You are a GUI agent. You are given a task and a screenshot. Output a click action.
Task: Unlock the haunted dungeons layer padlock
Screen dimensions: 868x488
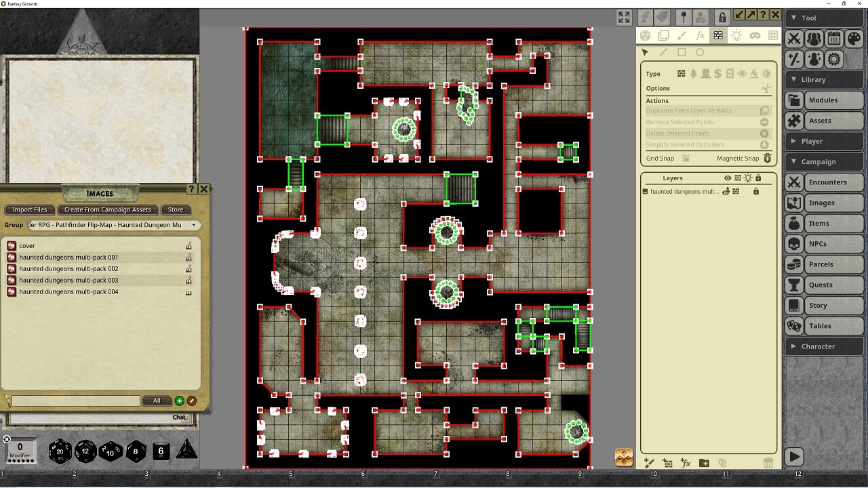pos(756,191)
